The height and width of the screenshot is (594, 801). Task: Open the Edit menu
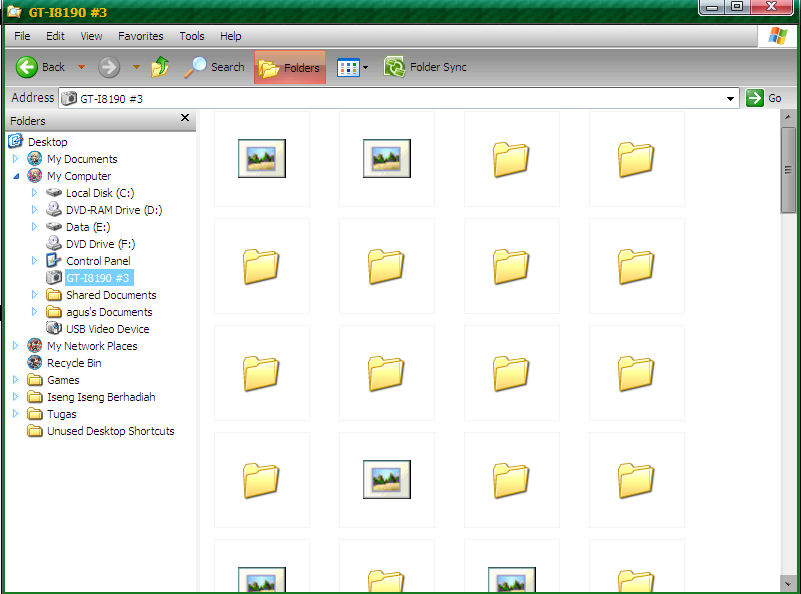coord(55,36)
